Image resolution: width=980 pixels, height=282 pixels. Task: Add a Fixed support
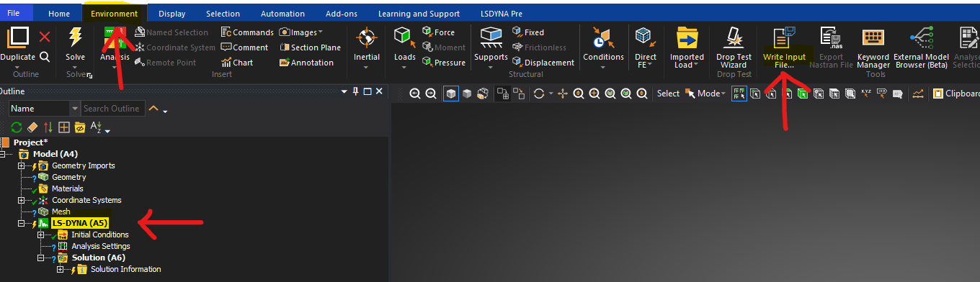coord(528,32)
